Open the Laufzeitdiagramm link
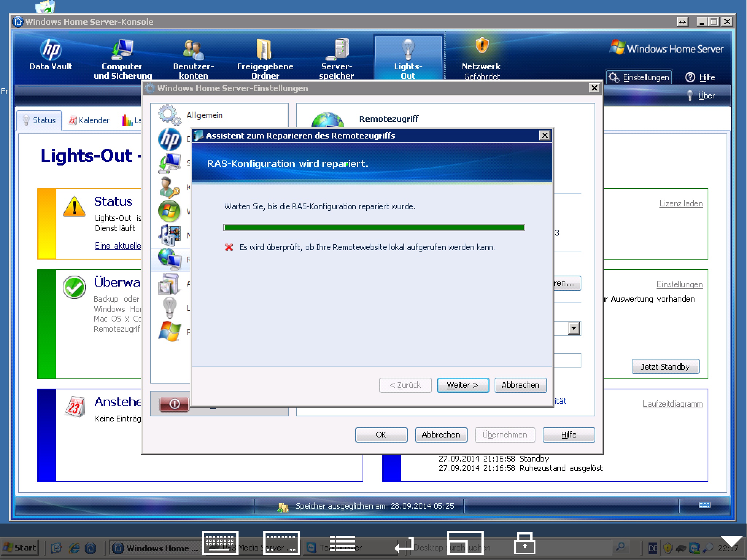 [672, 404]
